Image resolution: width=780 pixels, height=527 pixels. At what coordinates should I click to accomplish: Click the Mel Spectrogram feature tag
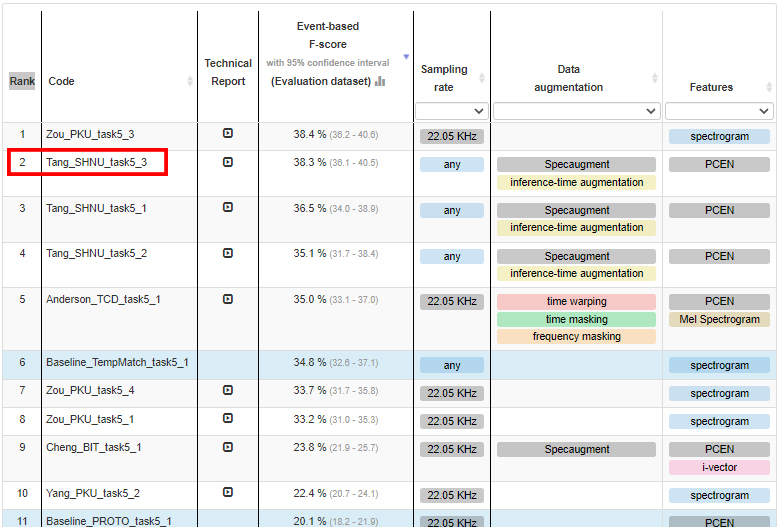[x=719, y=319]
